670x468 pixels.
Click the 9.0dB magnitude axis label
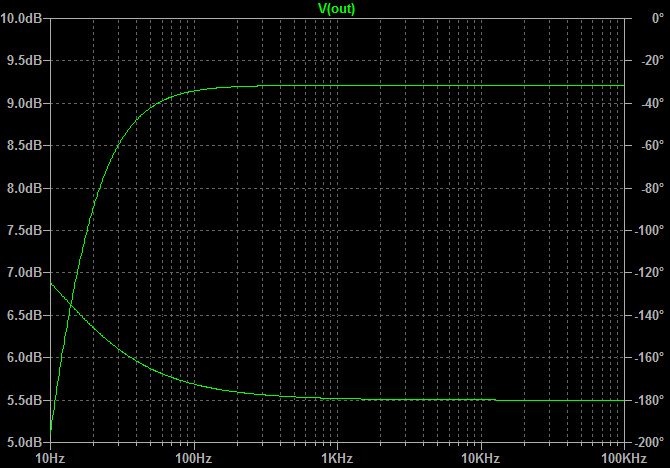[x=24, y=103]
